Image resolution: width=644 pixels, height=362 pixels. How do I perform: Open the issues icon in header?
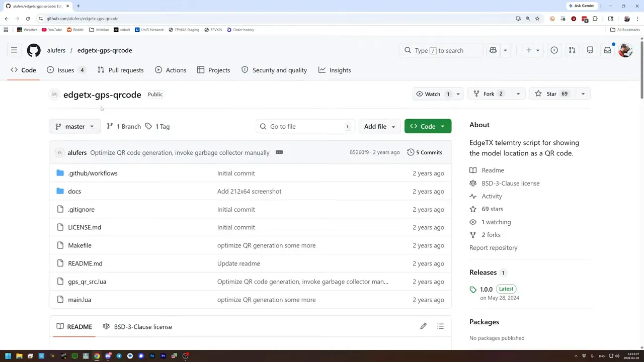click(554, 50)
